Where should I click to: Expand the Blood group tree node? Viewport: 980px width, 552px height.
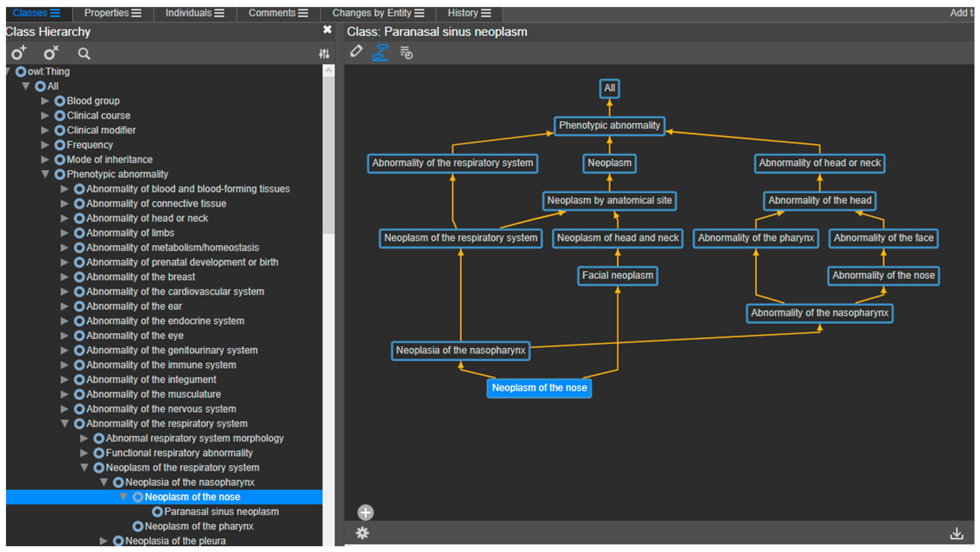pos(45,101)
